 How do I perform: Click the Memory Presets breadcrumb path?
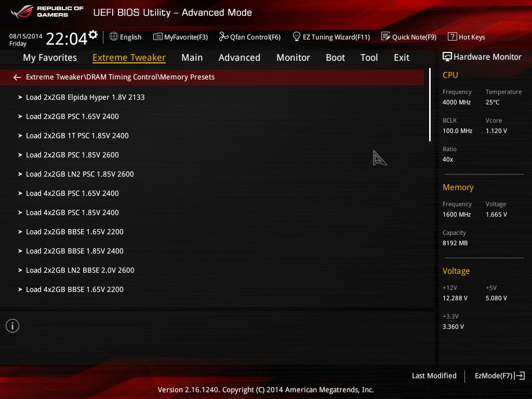tap(120, 77)
